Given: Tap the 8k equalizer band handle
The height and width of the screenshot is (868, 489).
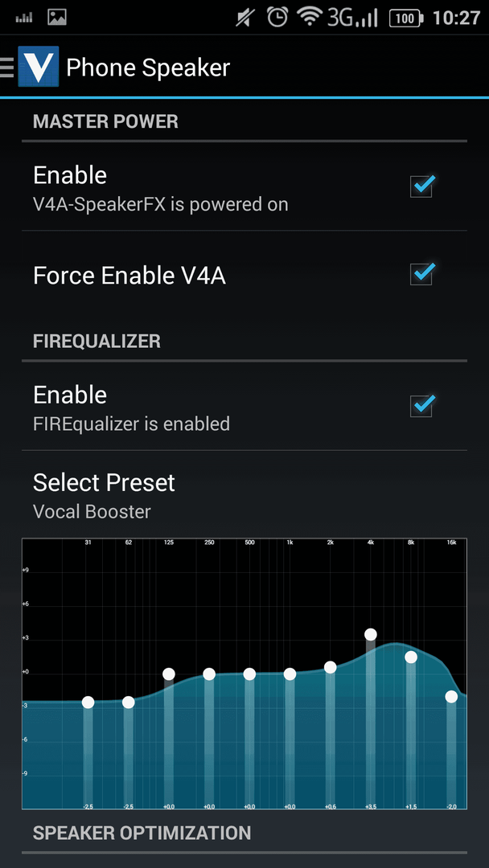Looking at the screenshot, I should pos(411,657).
